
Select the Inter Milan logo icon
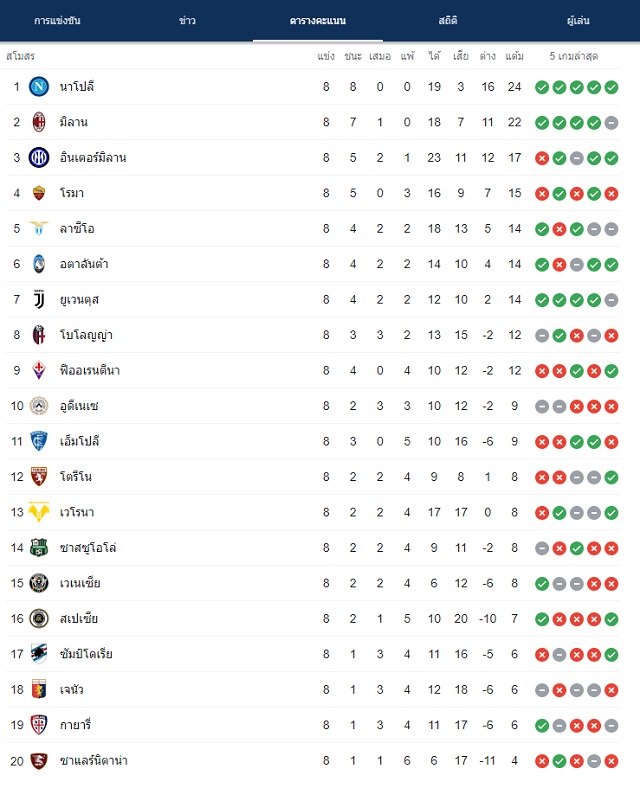(39, 158)
